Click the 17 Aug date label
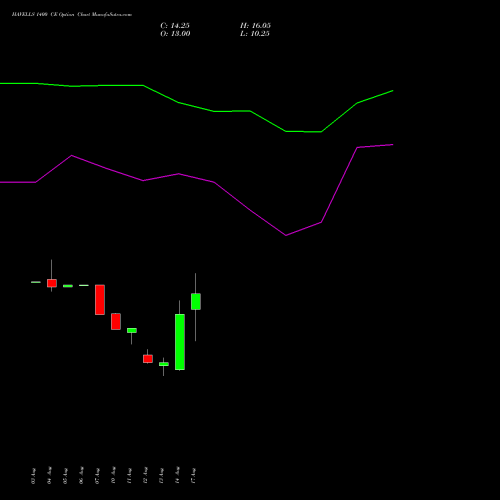 click(193, 476)
